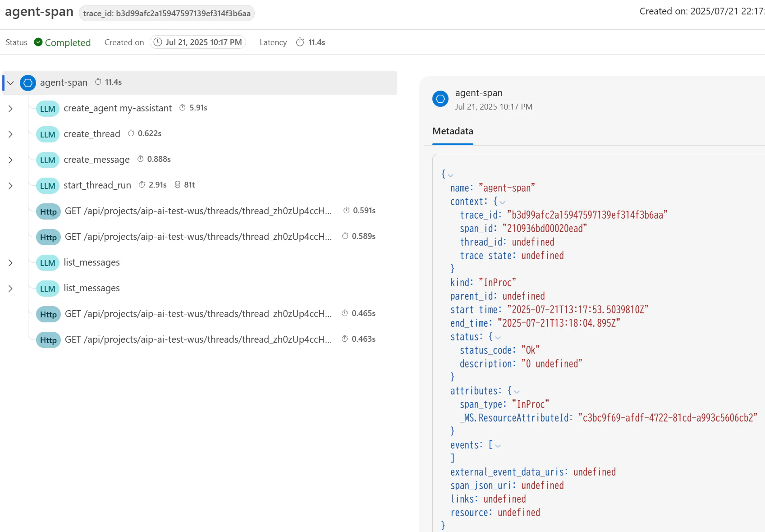This screenshot has height=532, width=765.
Task: Select the create_thread span row
Action: [92, 134]
